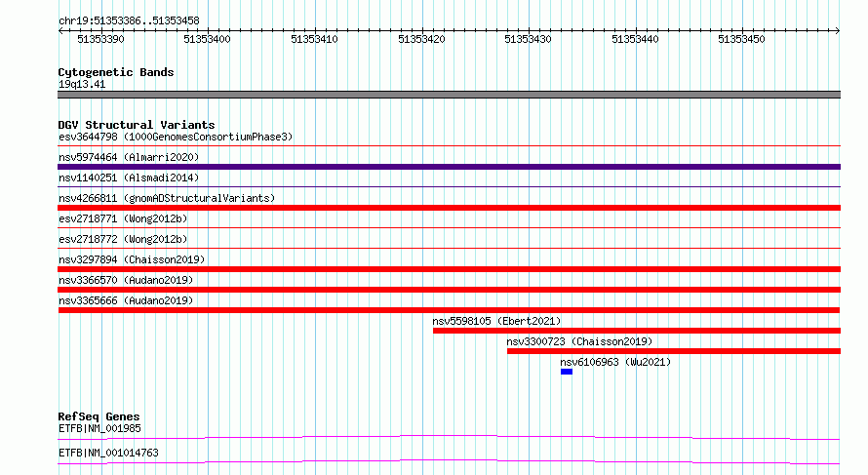Click the RefSeq Genes track title
868x475 pixels.
99,416
